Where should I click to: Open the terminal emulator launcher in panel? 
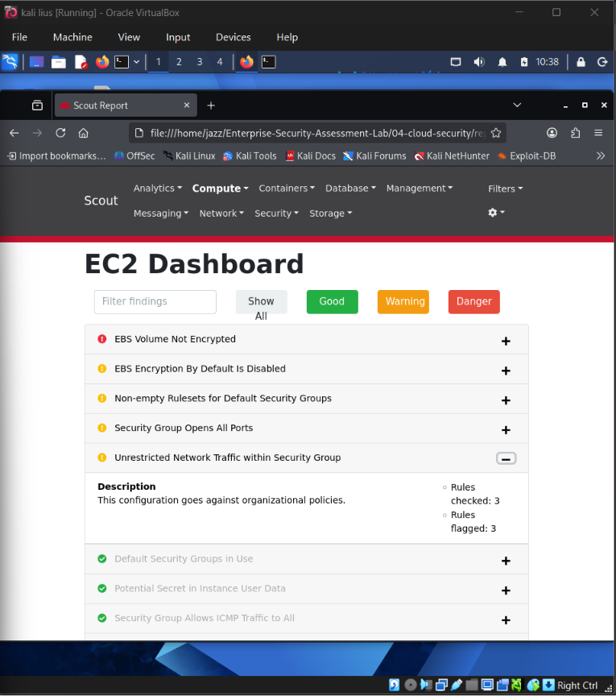click(122, 62)
